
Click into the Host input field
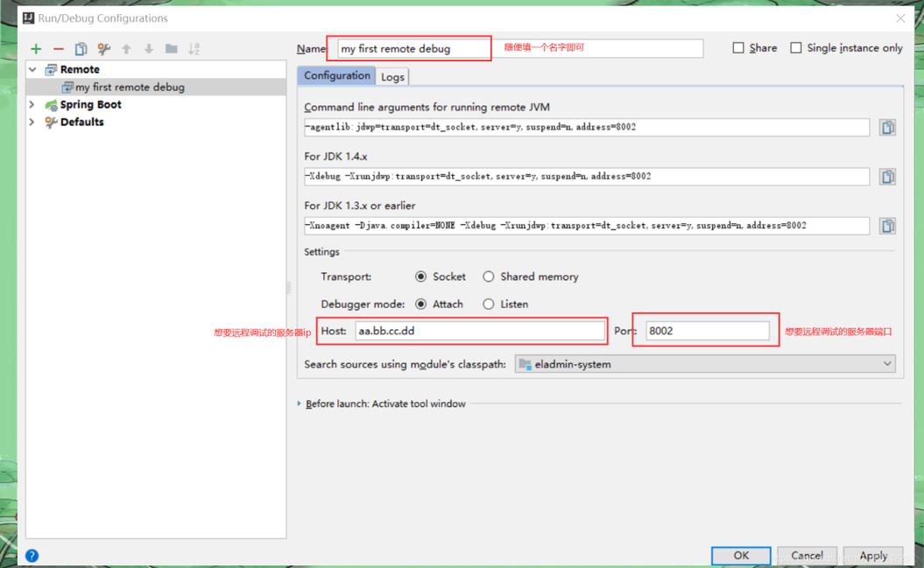[x=480, y=331]
